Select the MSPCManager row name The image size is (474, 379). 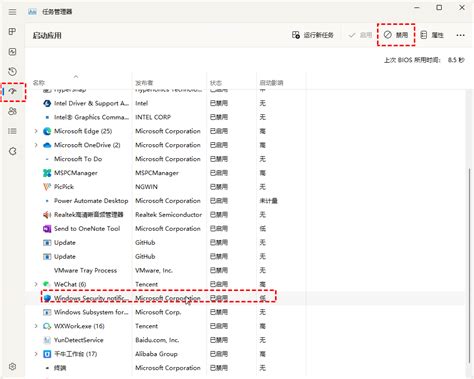76,173
